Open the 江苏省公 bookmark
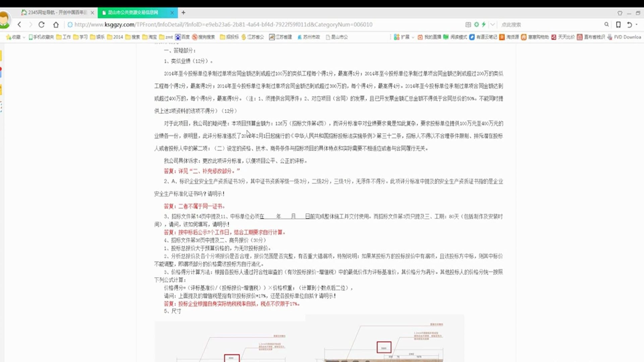Viewport: 644px width, 362px height. click(x=253, y=37)
